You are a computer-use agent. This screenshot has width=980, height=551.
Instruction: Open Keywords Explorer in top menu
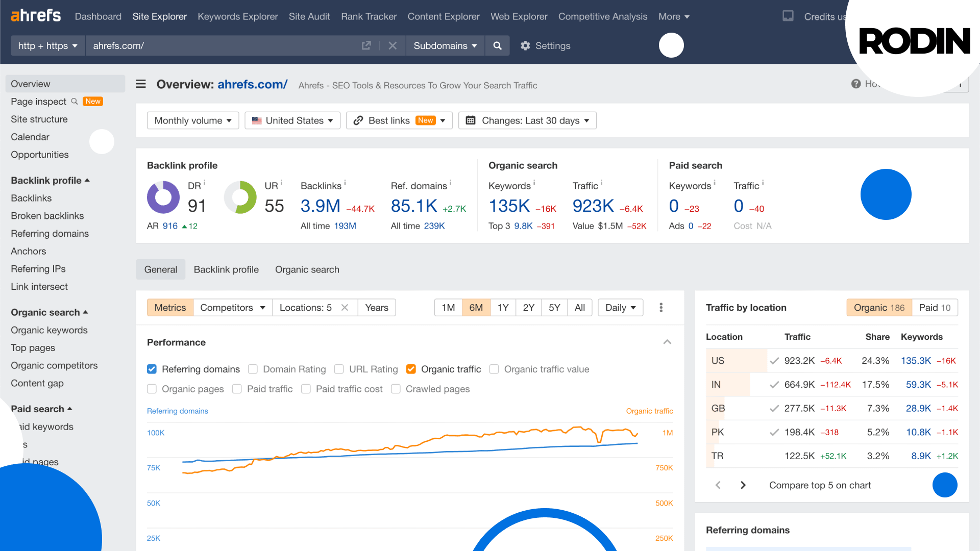pos(238,16)
